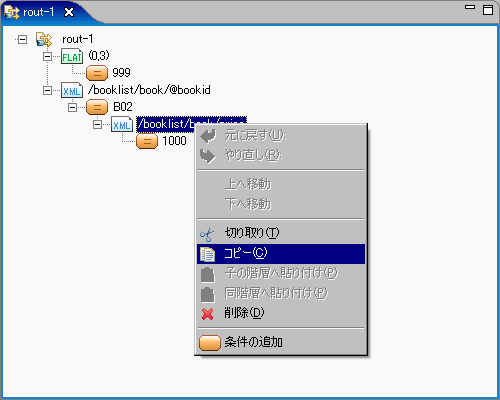
Task: Select the B02 tree item
Action: (x=123, y=107)
